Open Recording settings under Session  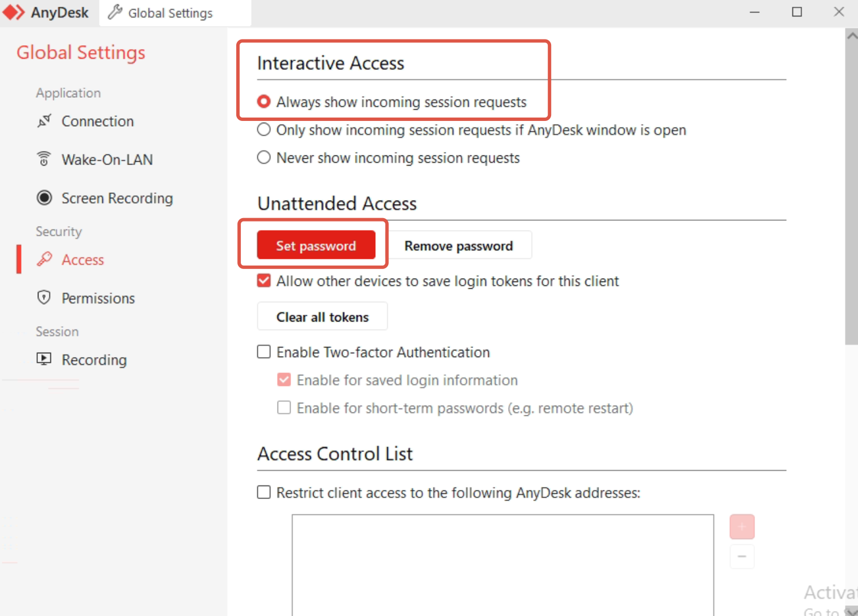(45, 359)
